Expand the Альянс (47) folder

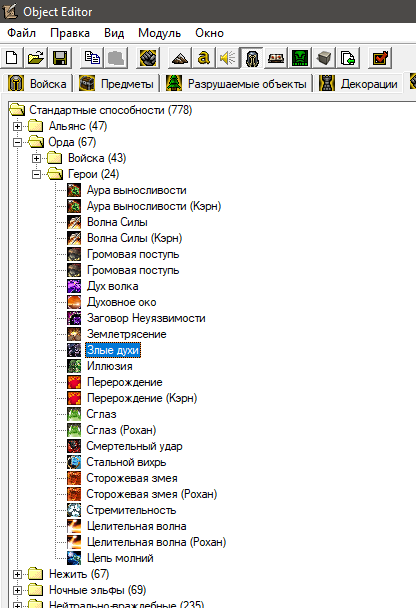[x=17, y=126]
